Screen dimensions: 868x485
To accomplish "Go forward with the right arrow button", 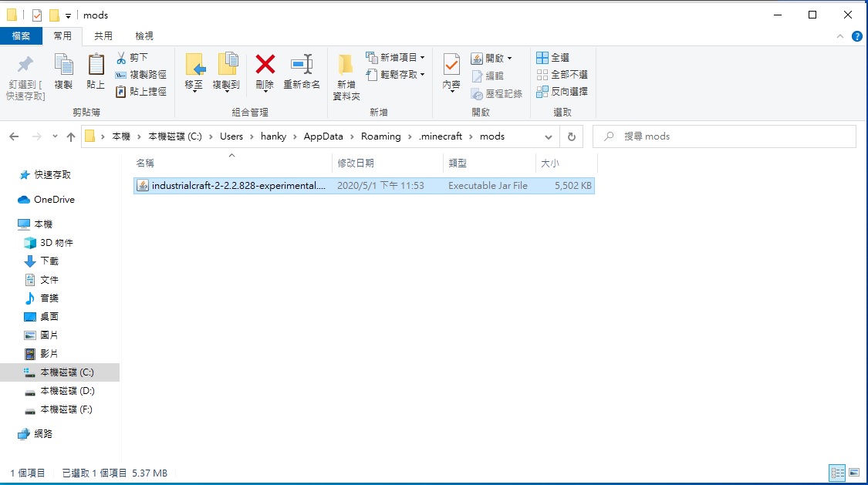I will coord(36,136).
